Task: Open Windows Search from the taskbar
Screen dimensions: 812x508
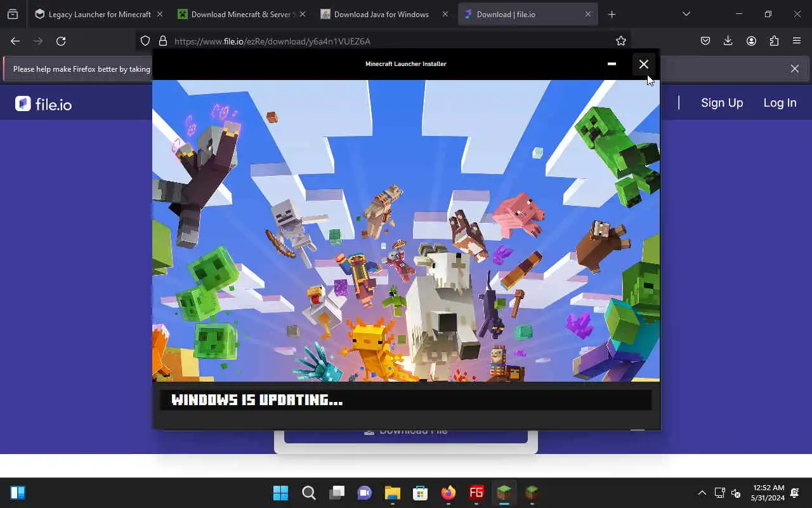Action: pos(308,493)
